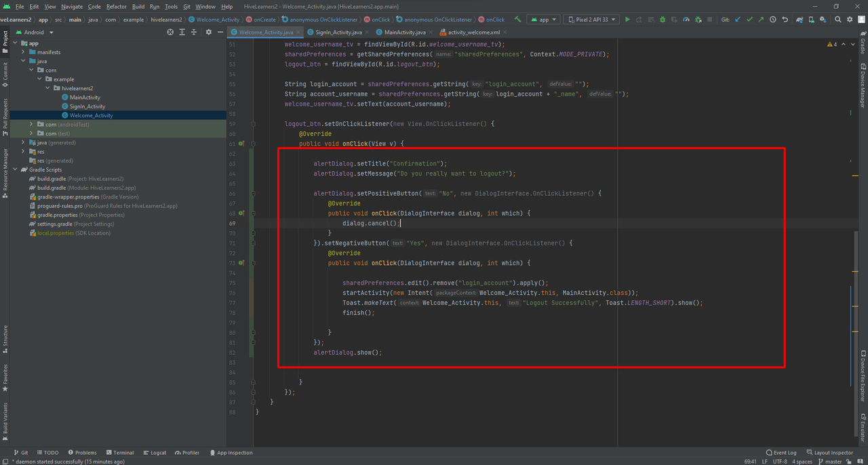
Task: Click the Apply Changes and Restart Activity icon
Action: tap(639, 20)
